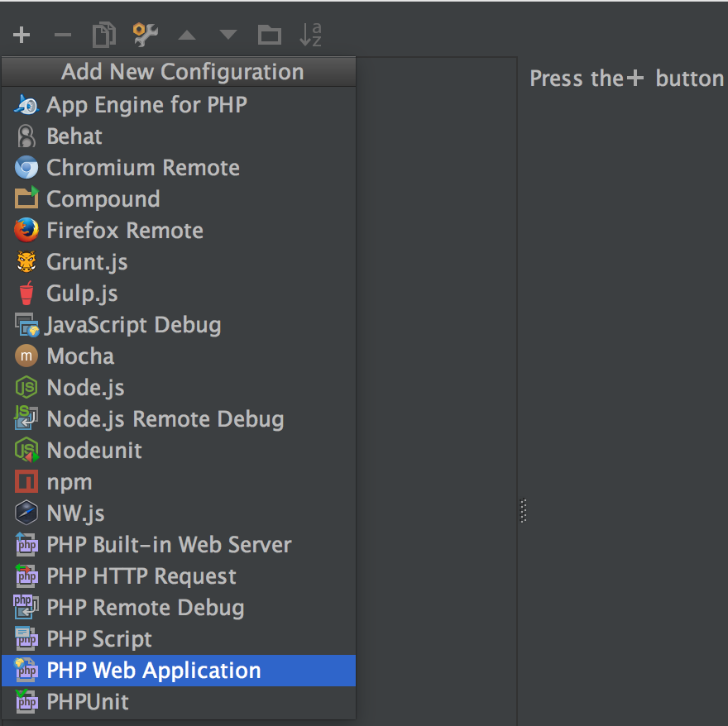Click the splitter handle between panels
This screenshot has width=728, height=726.
pos(523,511)
